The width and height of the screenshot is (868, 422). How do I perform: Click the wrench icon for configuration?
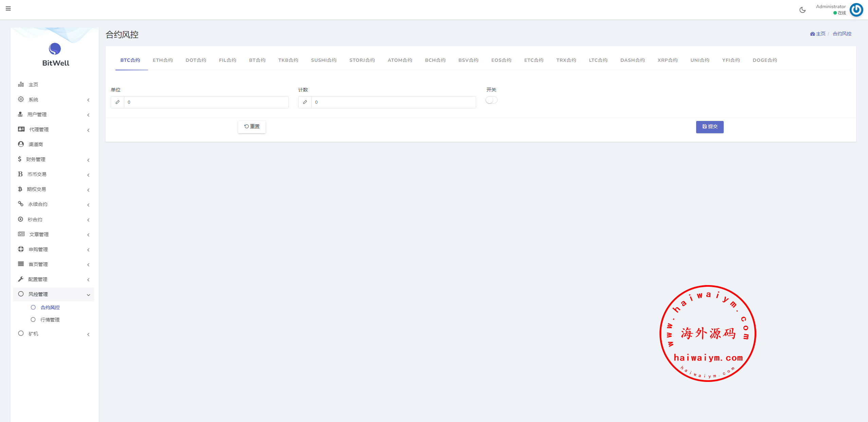pyautogui.click(x=21, y=279)
